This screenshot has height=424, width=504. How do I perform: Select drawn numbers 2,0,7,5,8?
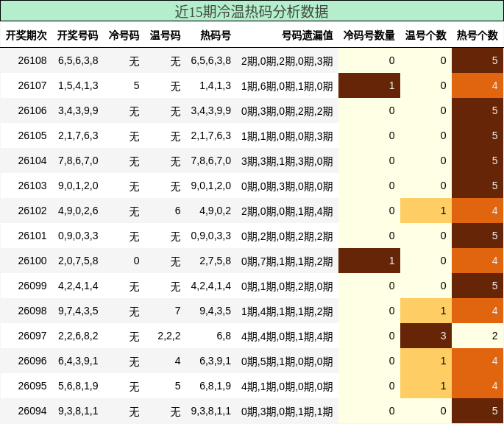pos(78,261)
